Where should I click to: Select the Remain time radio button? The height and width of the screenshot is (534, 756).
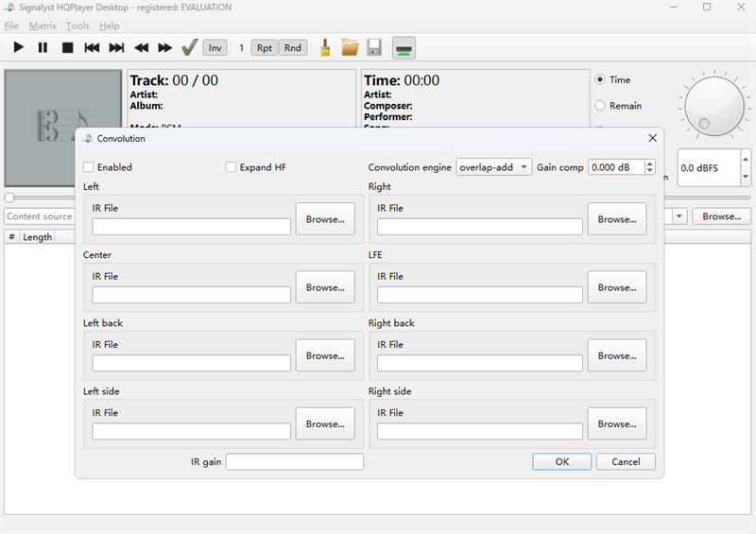pos(600,106)
